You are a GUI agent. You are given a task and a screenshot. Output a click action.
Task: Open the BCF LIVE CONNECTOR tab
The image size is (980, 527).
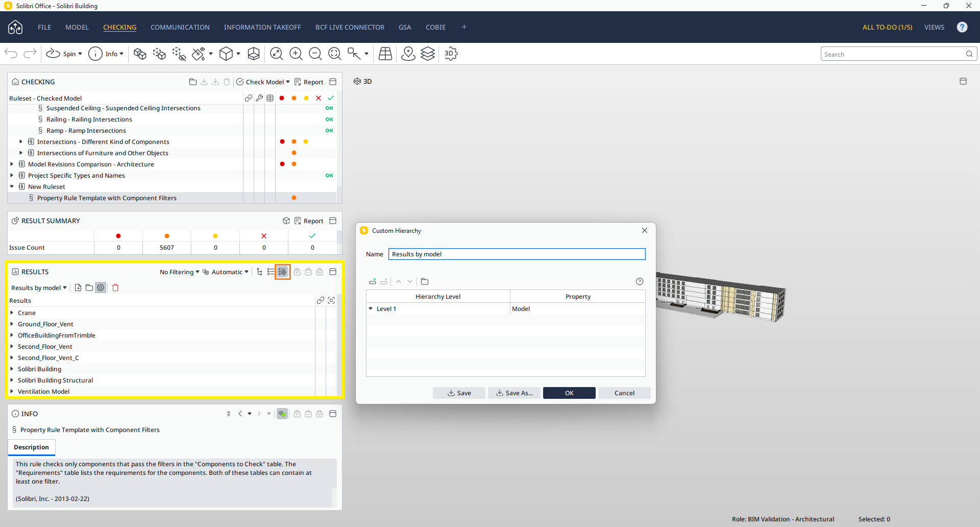click(x=350, y=27)
